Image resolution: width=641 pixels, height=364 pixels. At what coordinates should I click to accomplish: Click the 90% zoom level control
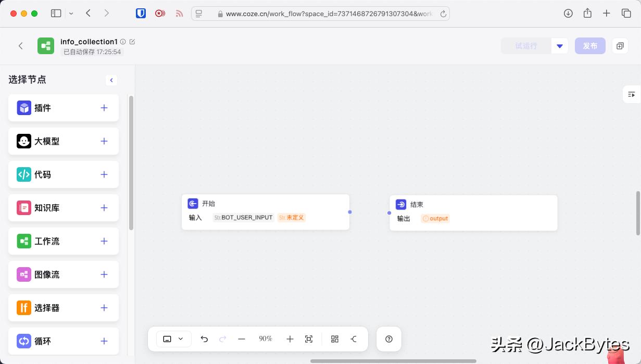(266, 339)
